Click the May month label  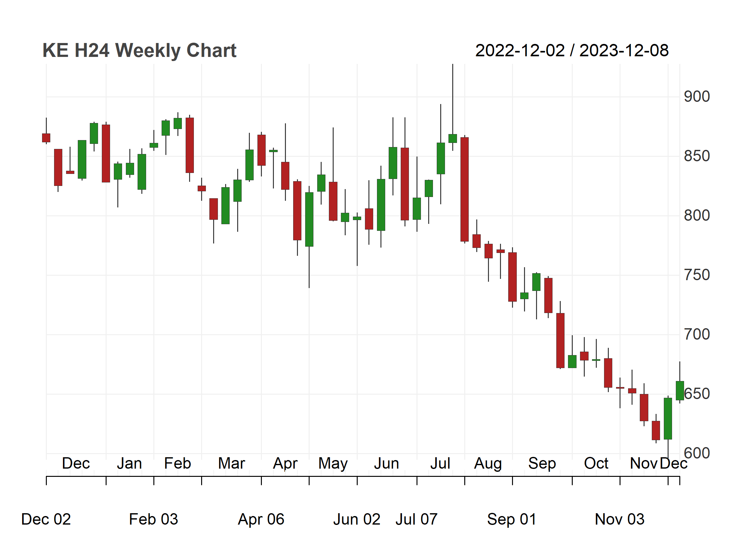pyautogui.click(x=333, y=464)
